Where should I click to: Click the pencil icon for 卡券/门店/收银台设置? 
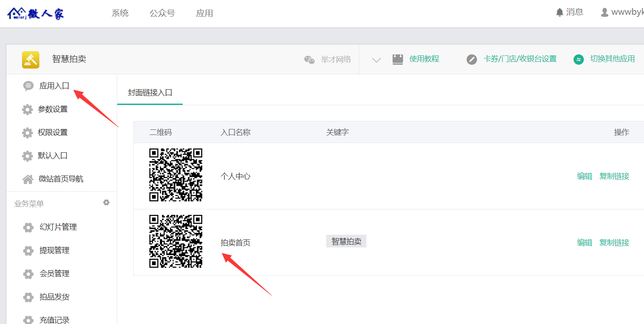pos(472,60)
